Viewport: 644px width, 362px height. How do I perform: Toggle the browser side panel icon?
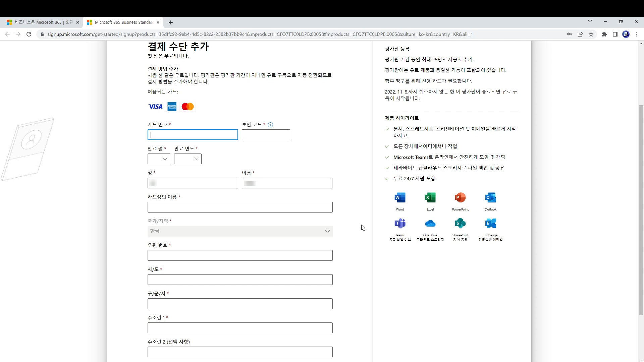coord(615,34)
